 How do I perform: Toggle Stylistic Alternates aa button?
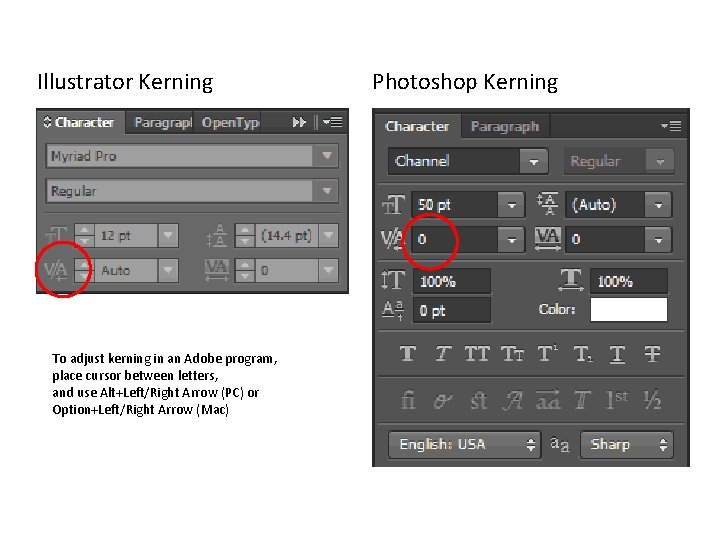point(548,399)
